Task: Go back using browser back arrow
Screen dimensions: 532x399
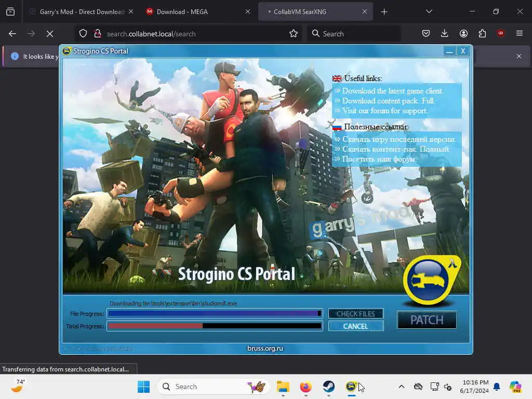Action: (12, 34)
